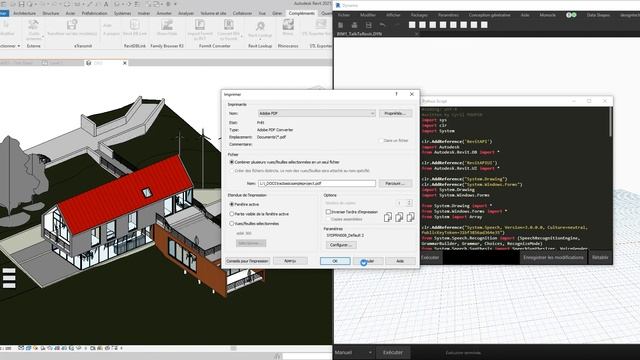Select 'Vues/feuilles sélectionnées' print range
The height and width of the screenshot is (360, 640).
[x=232, y=224]
